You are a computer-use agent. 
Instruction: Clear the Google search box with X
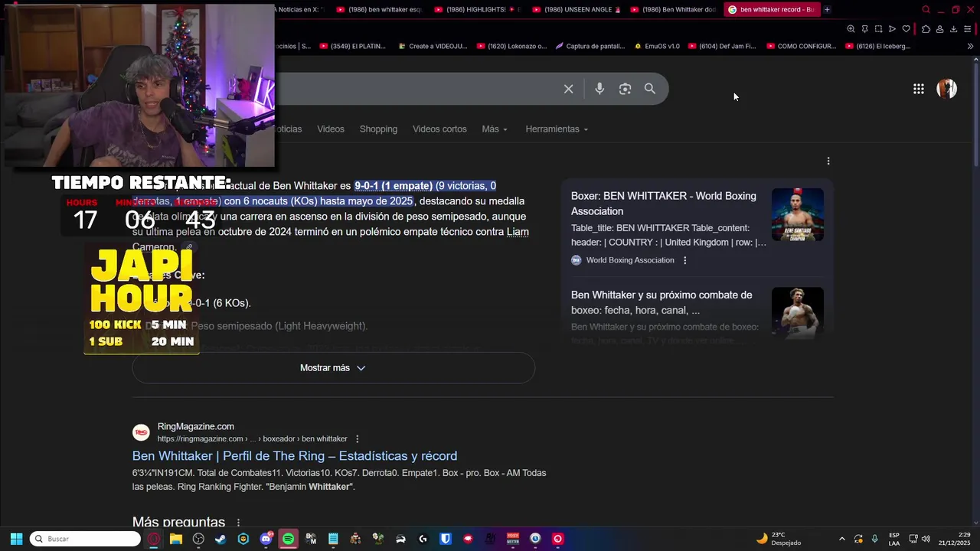(568, 89)
